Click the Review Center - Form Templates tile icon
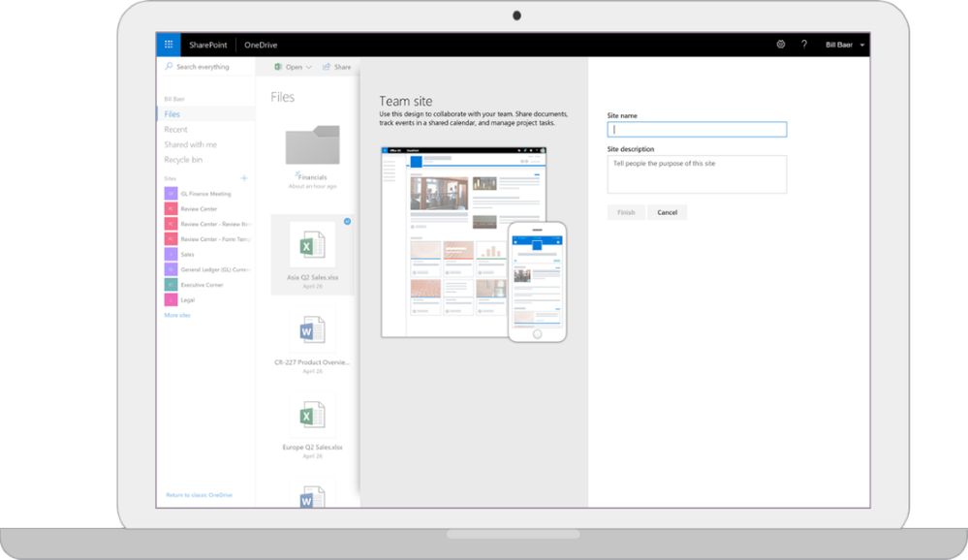The height and width of the screenshot is (560, 968). [x=171, y=239]
